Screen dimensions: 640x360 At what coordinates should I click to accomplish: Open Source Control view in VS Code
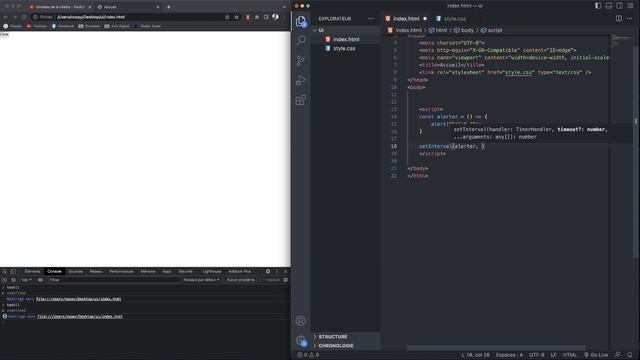coord(301,60)
